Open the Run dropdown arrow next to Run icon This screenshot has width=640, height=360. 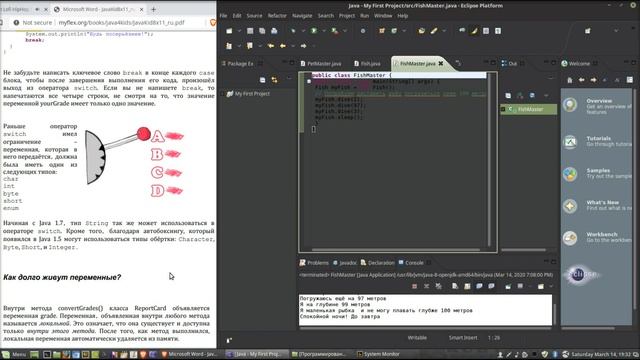coord(324,31)
